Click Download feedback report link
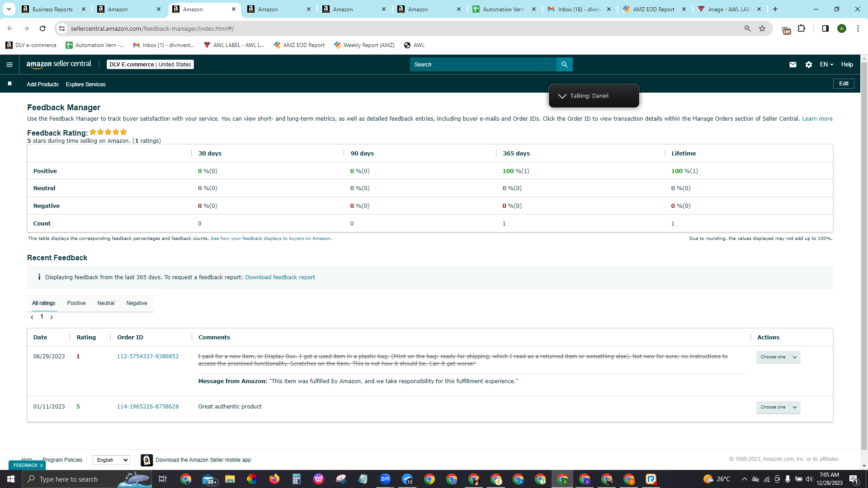Screen dimensions: 868x488 tap(280, 277)
